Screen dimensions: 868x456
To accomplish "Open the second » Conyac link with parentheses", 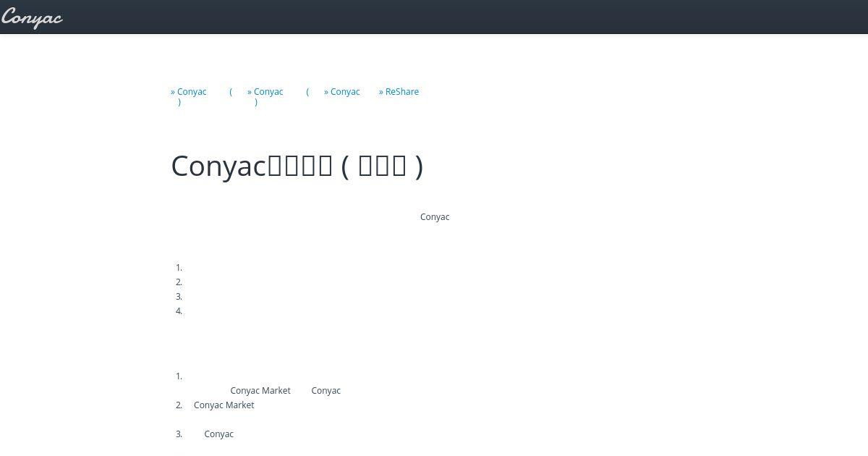I will [x=278, y=96].
